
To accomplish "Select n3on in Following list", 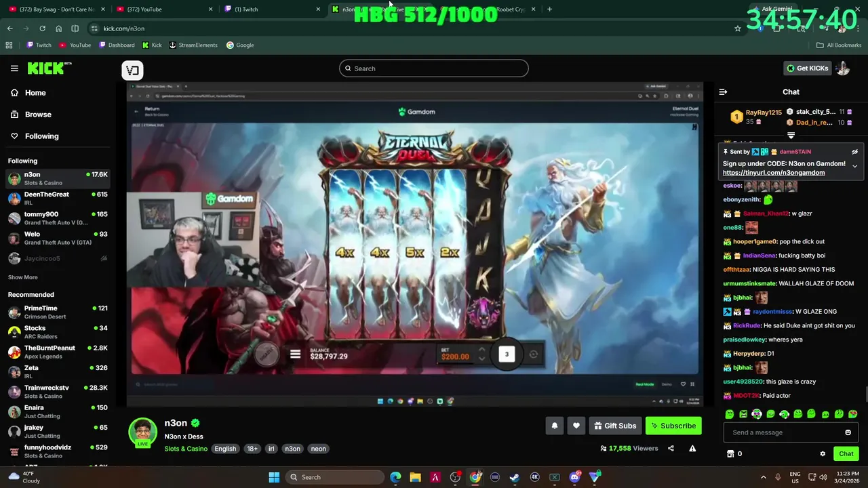I will click(58, 178).
